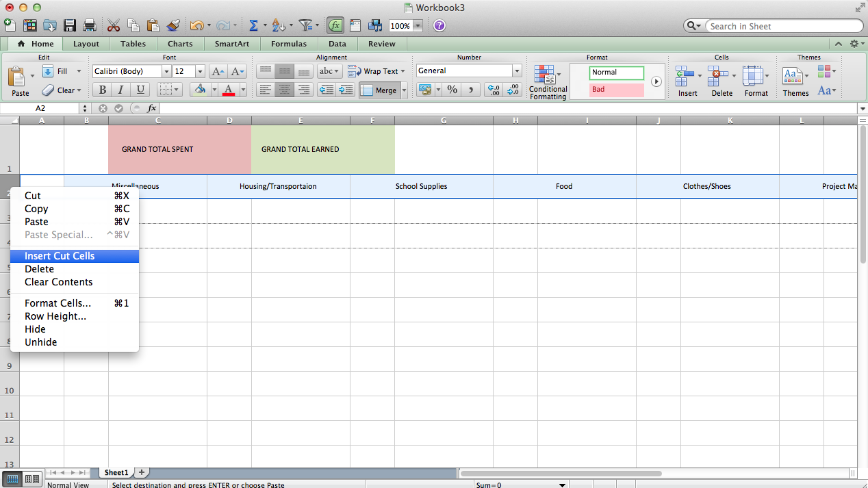Viewport: 868px width, 488px height.
Task: Decrease the indent in Alignment group
Action: point(327,90)
